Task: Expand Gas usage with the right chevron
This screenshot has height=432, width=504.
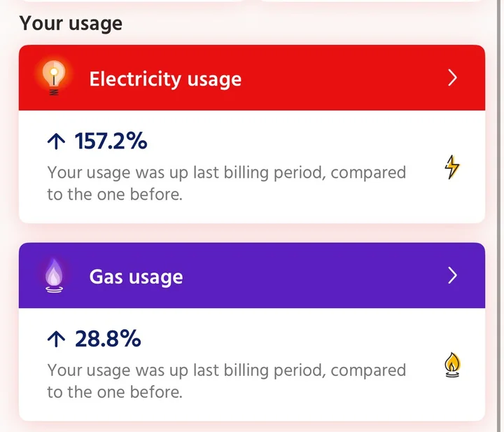Action: [x=452, y=276]
